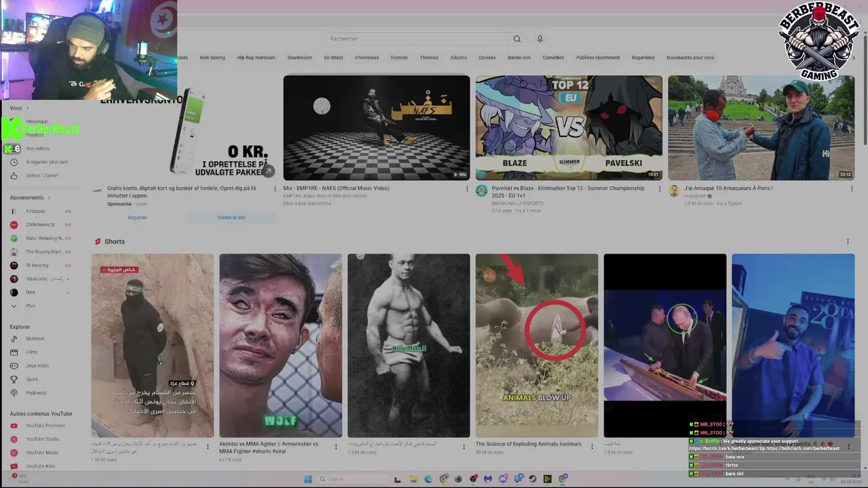Open Windows Start button
The height and width of the screenshot is (488, 868).
point(307,479)
